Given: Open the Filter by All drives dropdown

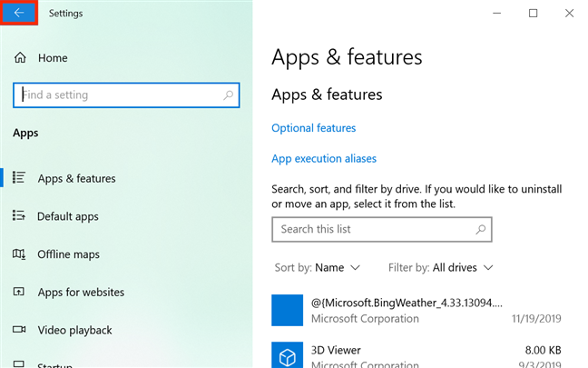Looking at the screenshot, I should pos(441,268).
